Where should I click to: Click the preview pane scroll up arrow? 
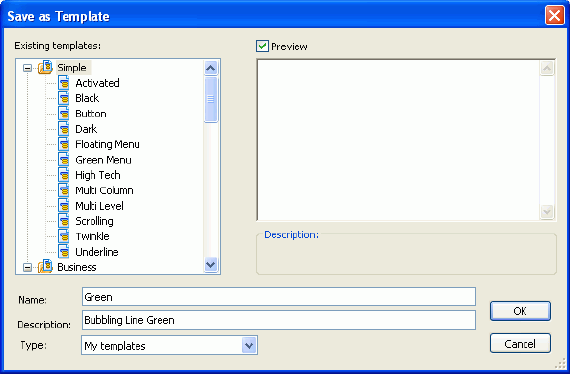pos(547,68)
